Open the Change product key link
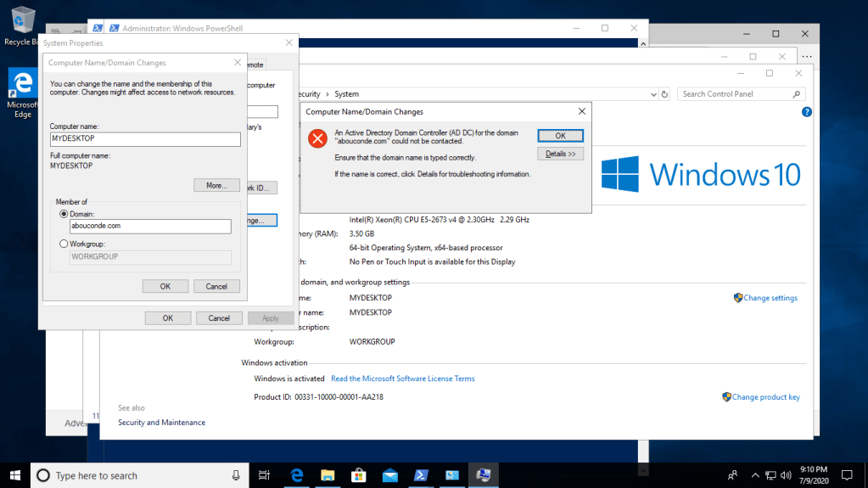The width and height of the screenshot is (868, 488). click(x=765, y=397)
